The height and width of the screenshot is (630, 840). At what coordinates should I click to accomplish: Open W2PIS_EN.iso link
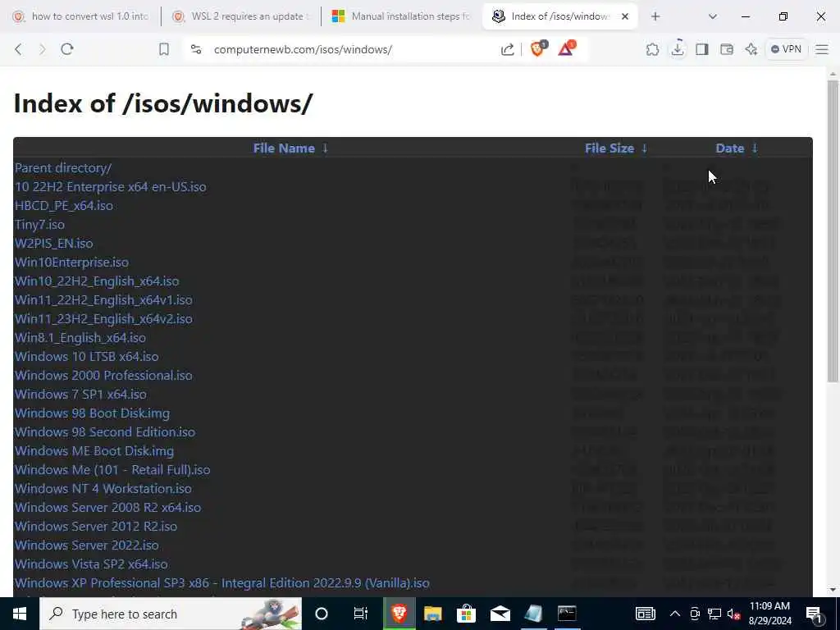point(53,243)
